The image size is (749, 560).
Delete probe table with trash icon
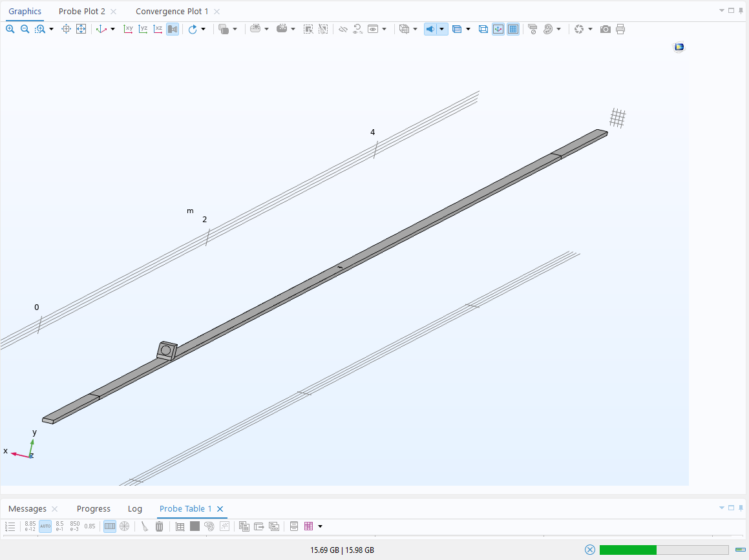click(159, 526)
